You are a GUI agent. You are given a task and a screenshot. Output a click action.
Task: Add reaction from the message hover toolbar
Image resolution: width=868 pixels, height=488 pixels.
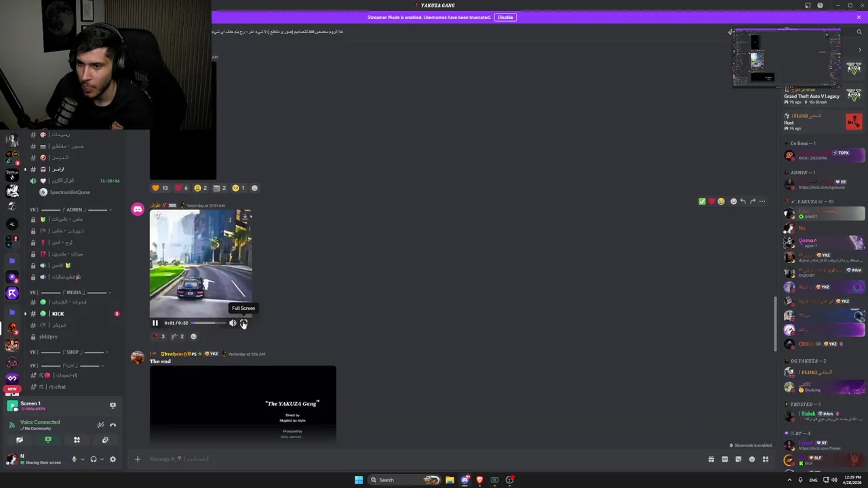[x=733, y=201]
